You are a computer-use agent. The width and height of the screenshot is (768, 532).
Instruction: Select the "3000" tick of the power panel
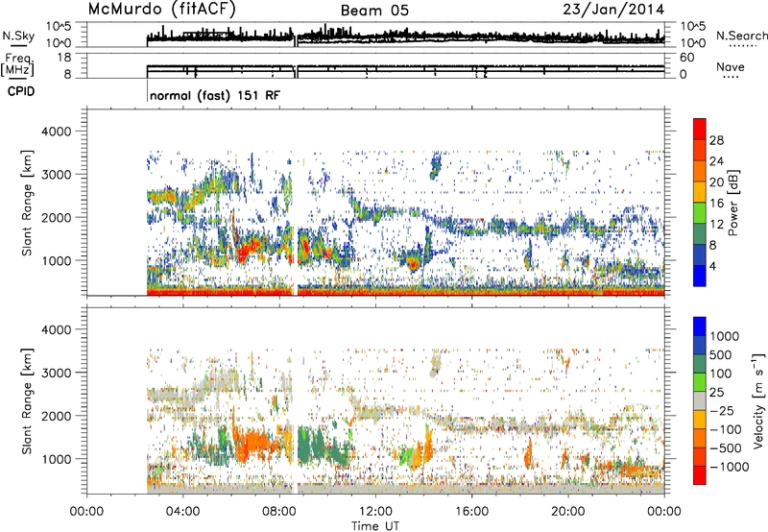pyautogui.click(x=57, y=175)
